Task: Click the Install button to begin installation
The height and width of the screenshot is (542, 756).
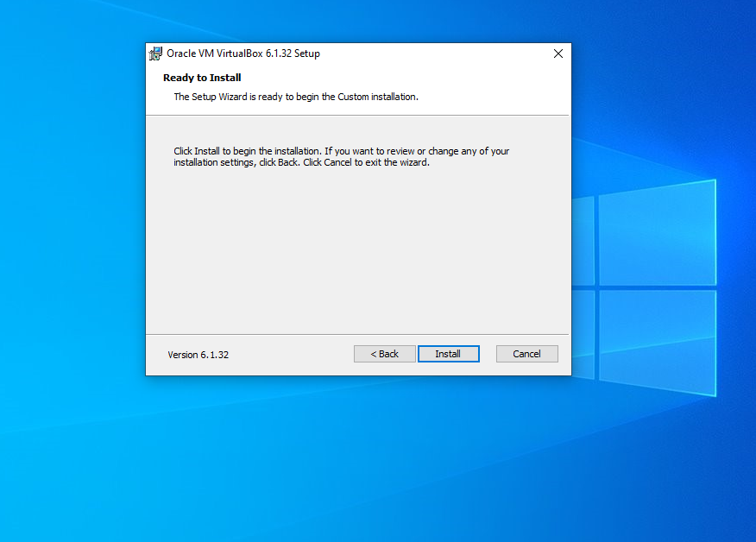Action: click(449, 354)
